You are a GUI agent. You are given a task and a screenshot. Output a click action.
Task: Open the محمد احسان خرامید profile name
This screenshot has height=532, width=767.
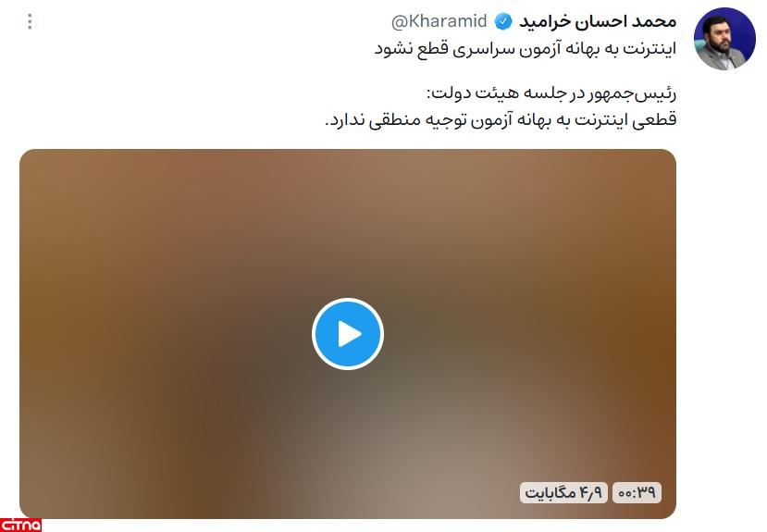coord(598,21)
